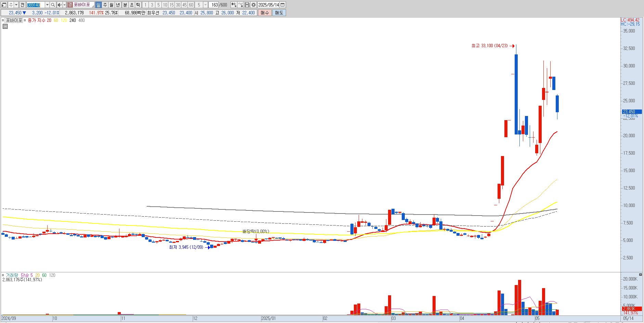Click the save floppy disk icon
644x323 pixels.
(247, 5)
